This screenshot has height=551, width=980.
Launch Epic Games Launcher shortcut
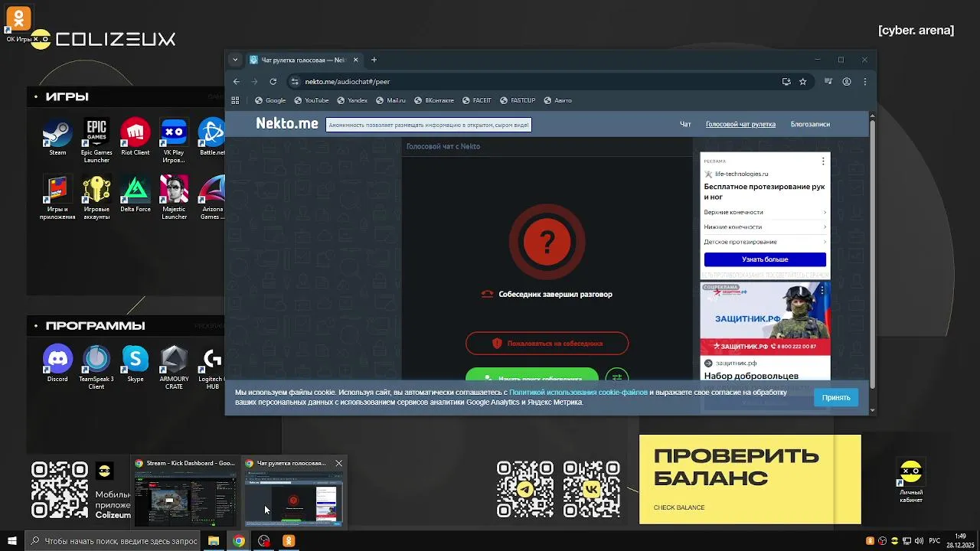click(x=96, y=141)
